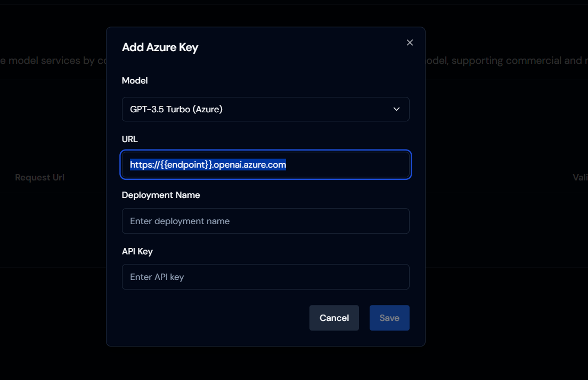This screenshot has width=588, height=380.
Task: Click the "API Key" field label
Action: tap(137, 251)
